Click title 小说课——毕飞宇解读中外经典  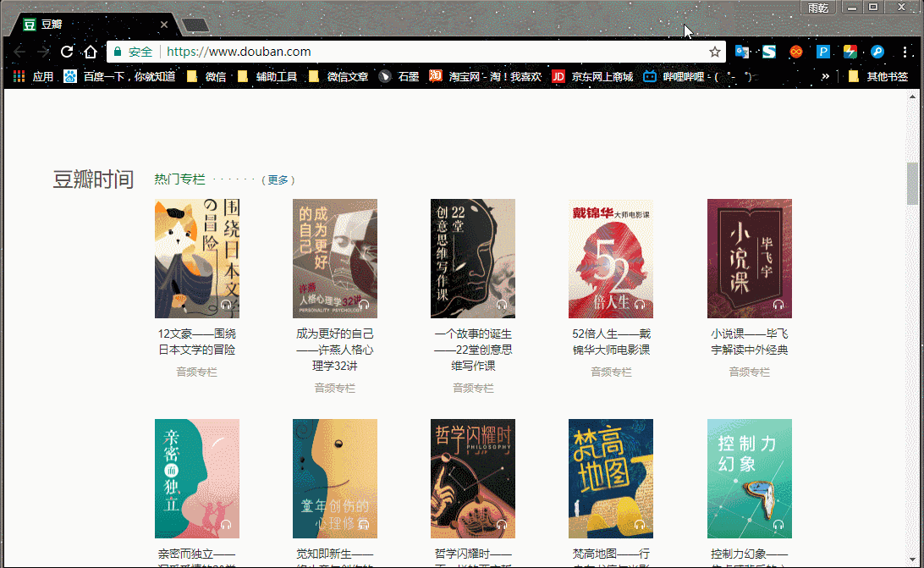point(750,341)
